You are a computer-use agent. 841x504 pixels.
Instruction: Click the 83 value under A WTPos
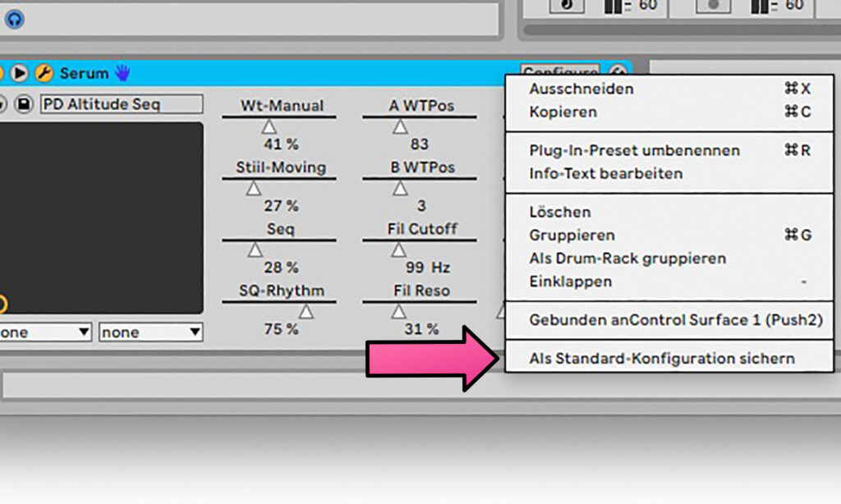(420, 144)
